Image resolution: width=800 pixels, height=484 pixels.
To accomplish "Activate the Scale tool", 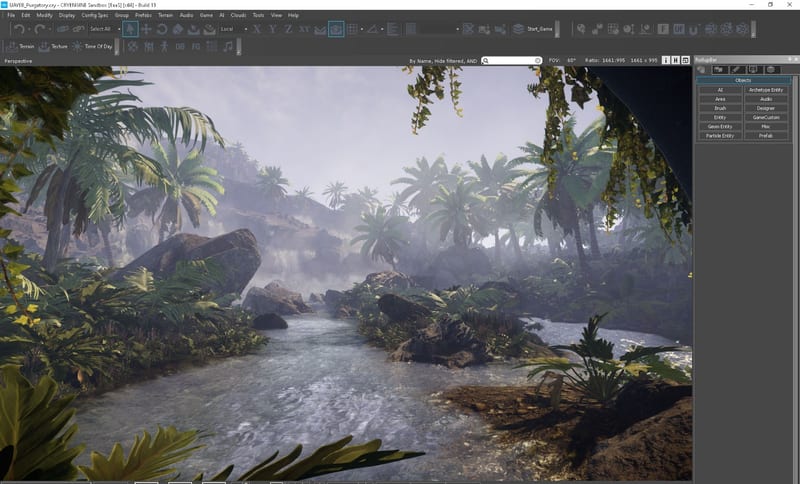I will point(178,29).
